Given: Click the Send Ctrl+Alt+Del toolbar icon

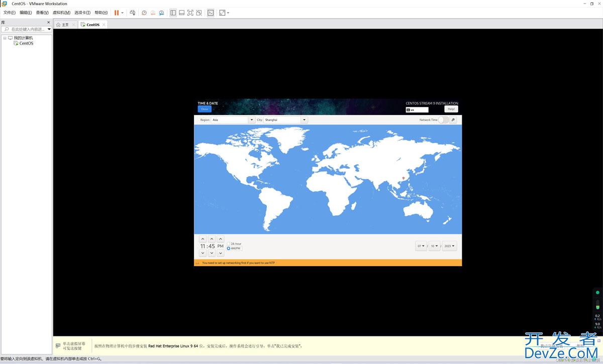Looking at the screenshot, I should (x=132, y=13).
